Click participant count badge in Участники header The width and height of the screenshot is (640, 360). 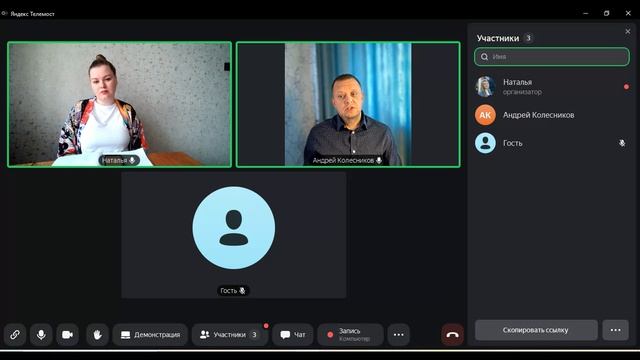(x=528, y=38)
